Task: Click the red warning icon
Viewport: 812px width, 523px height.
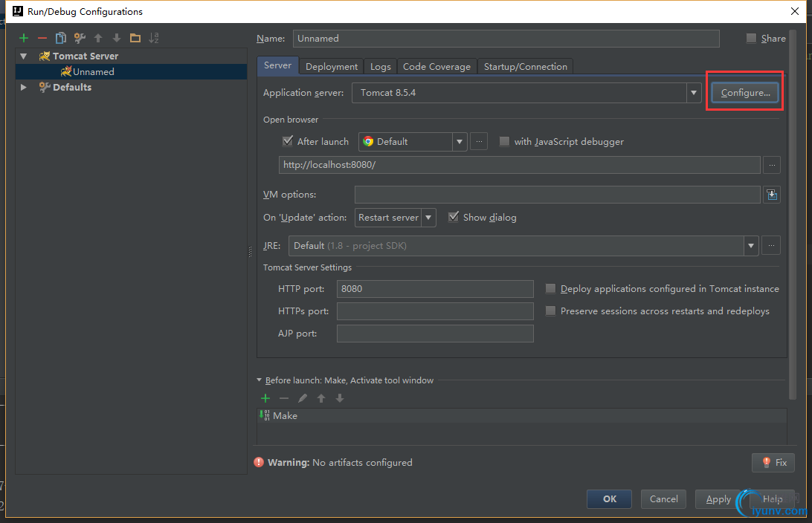Action: click(x=259, y=462)
